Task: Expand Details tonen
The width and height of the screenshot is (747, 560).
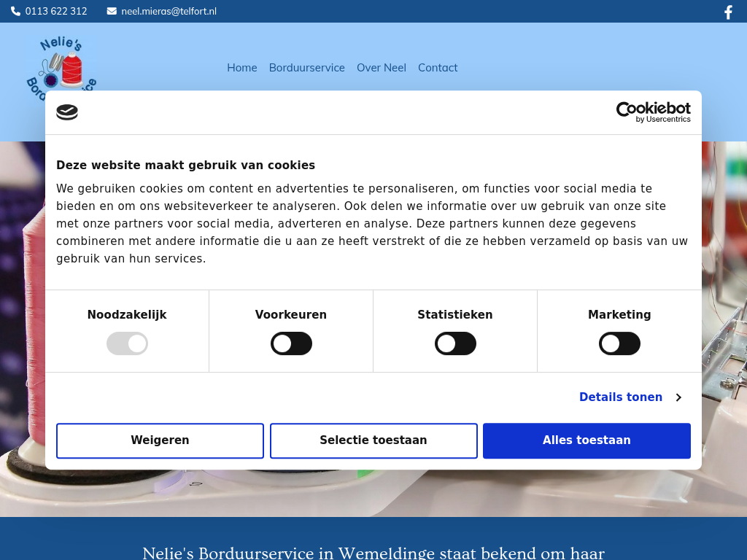Action: tap(620, 397)
